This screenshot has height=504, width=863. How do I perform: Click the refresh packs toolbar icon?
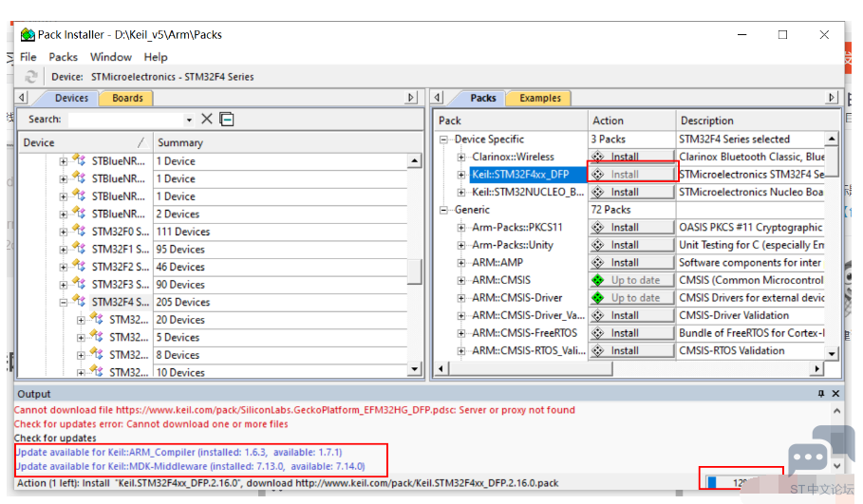click(31, 77)
